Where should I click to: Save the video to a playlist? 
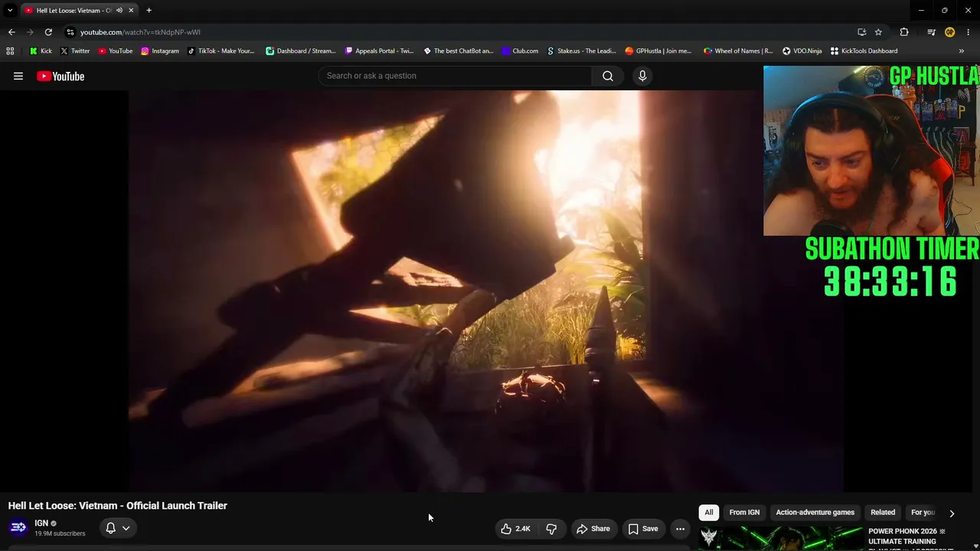[643, 529]
